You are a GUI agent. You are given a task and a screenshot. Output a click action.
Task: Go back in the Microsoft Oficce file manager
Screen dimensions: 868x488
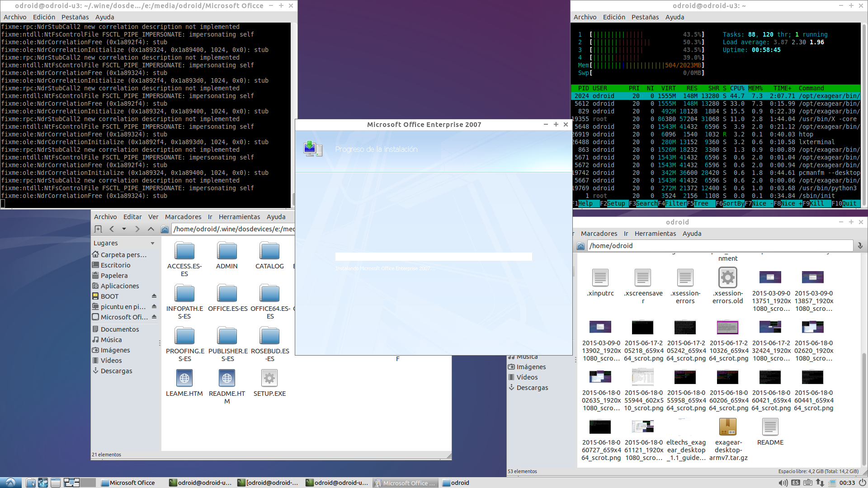point(112,229)
